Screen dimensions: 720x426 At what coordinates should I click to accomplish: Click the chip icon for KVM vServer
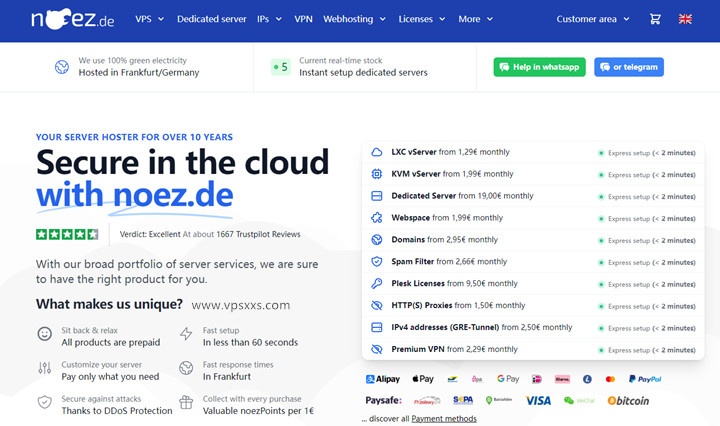377,174
